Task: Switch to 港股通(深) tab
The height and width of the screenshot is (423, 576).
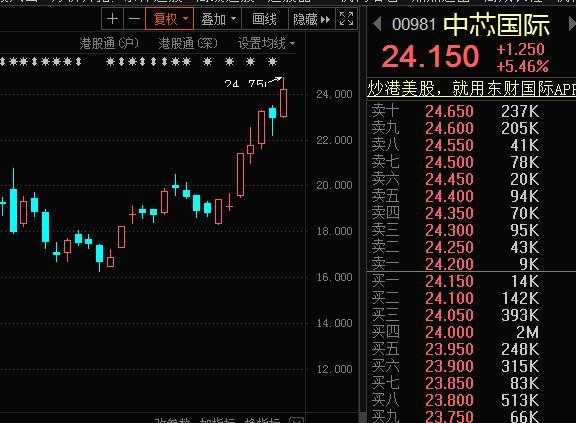Action: [188, 43]
